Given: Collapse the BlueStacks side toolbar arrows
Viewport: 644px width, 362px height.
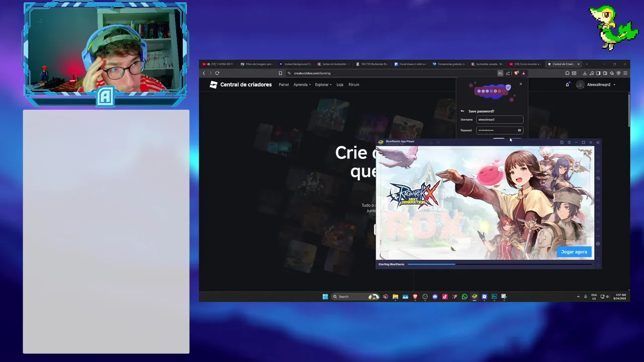Looking at the screenshot, I should [598, 142].
